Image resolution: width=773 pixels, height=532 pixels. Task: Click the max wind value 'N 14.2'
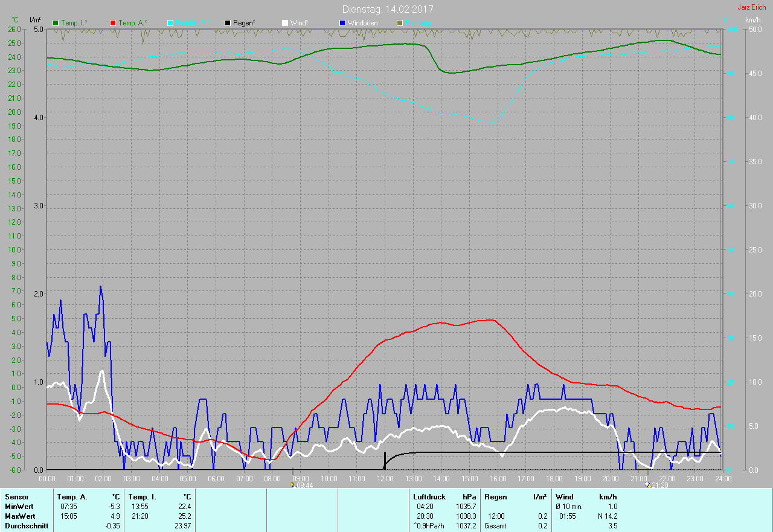coord(607,516)
